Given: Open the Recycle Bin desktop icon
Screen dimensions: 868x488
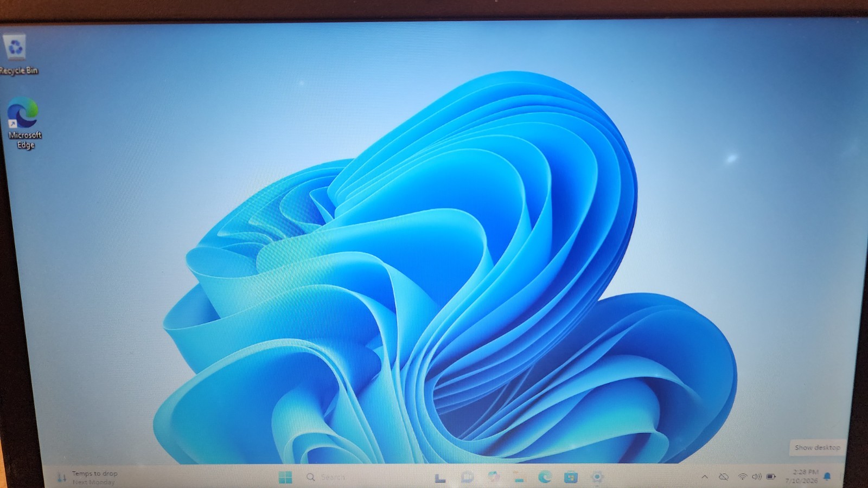Looking at the screenshot, I should (x=17, y=55).
